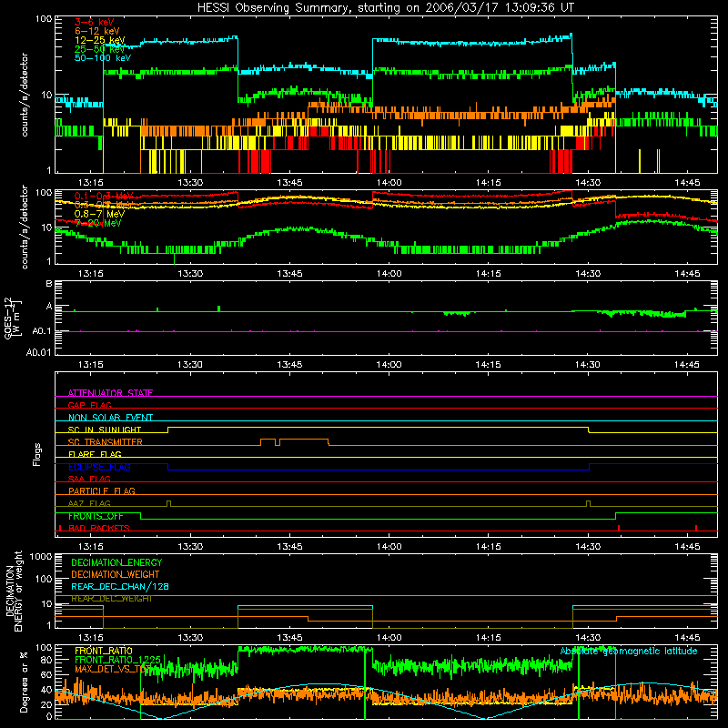Click the REAR_DEC_CHAN/128 legend entry

(120, 586)
